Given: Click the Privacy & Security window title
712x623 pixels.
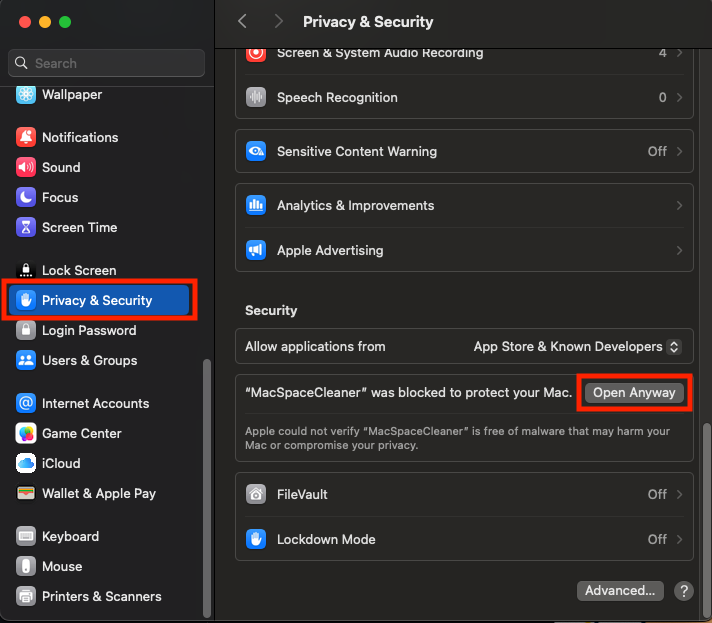Looking at the screenshot, I should point(368,21).
